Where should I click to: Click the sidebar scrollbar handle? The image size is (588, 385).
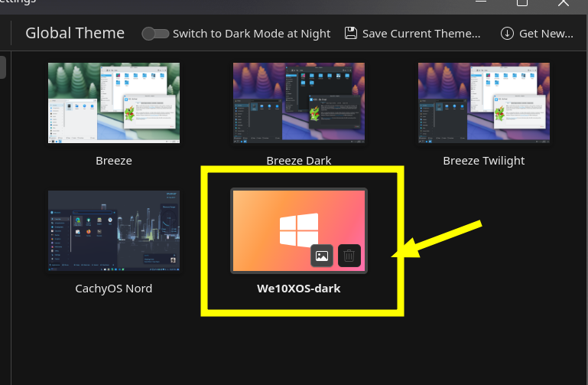2,67
